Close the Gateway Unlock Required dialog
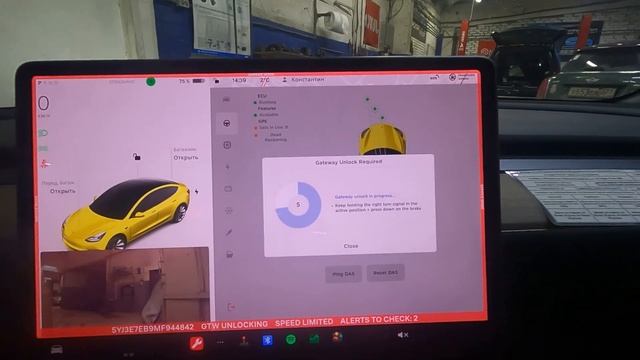 click(x=351, y=246)
